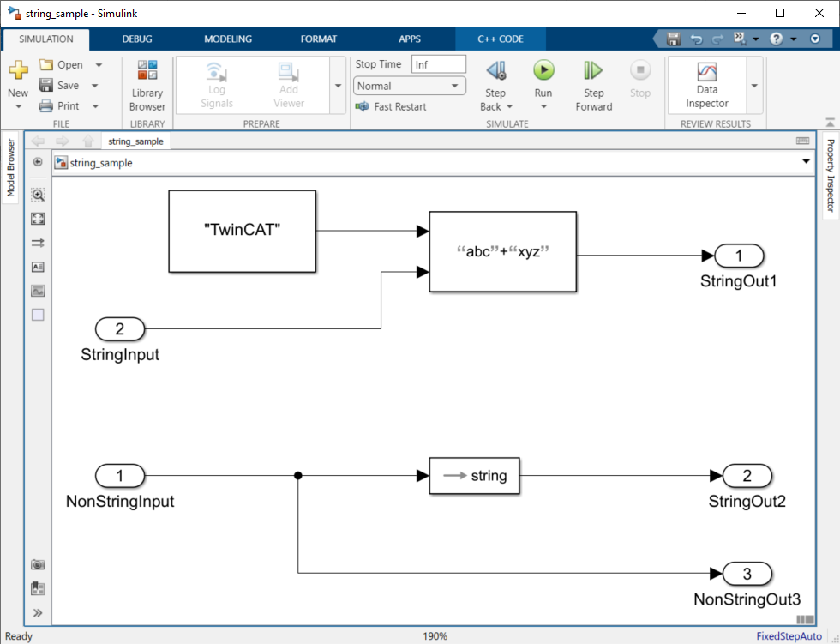Viewport: 840px width, 644px height.
Task: Open the Library Browser
Action: click(x=147, y=86)
